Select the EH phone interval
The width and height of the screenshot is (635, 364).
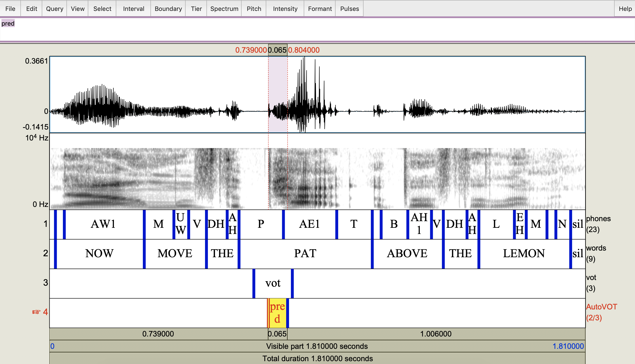520,224
